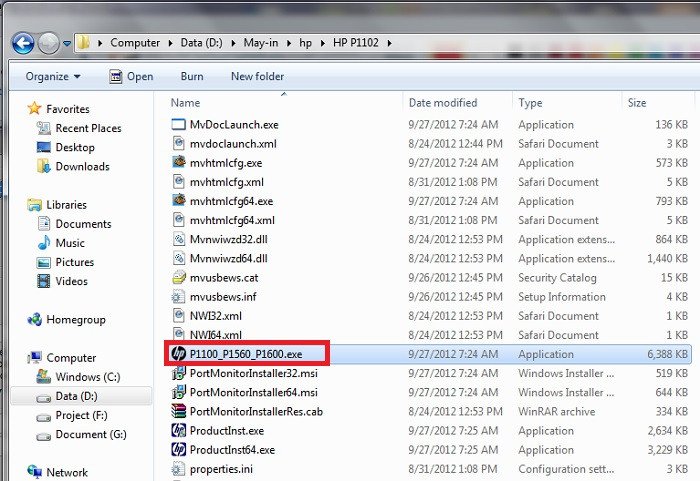Viewport: 700px width, 481px height.
Task: Select the Homegroup item in sidebar
Action: pos(77,319)
